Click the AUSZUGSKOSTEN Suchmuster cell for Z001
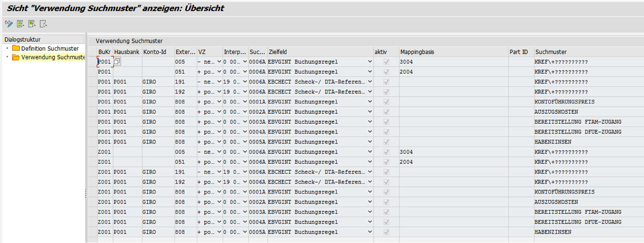This screenshot has width=644, height=243. (x=588, y=202)
